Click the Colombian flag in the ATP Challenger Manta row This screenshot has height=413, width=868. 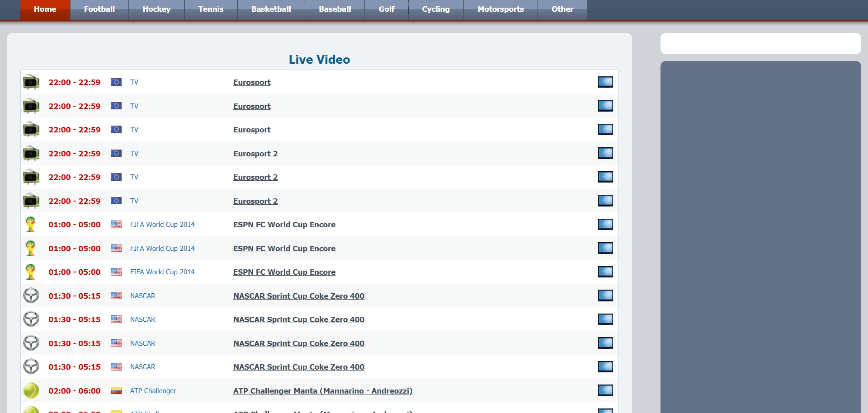[x=116, y=390]
